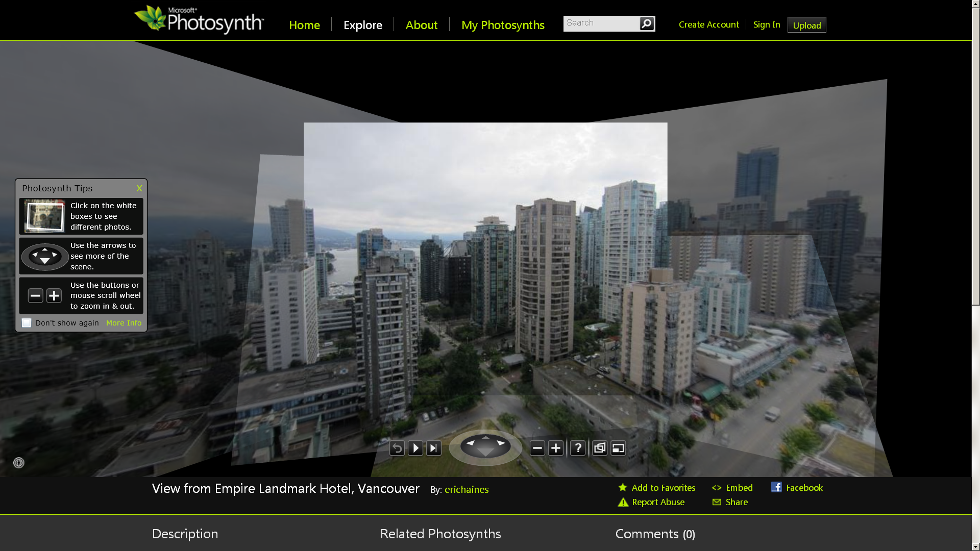
Task: Play the photosynth slideshow
Action: coord(415,448)
